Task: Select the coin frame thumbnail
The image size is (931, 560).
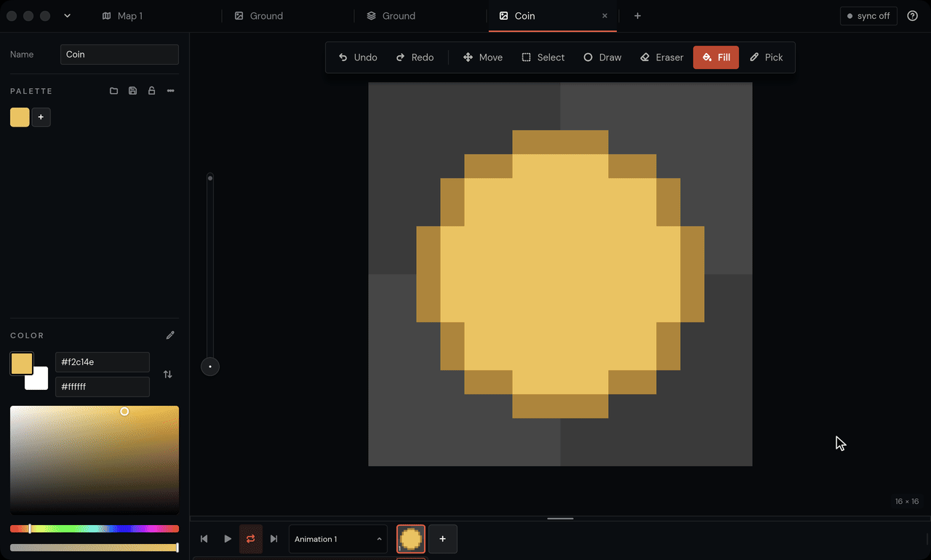Action: 411,539
